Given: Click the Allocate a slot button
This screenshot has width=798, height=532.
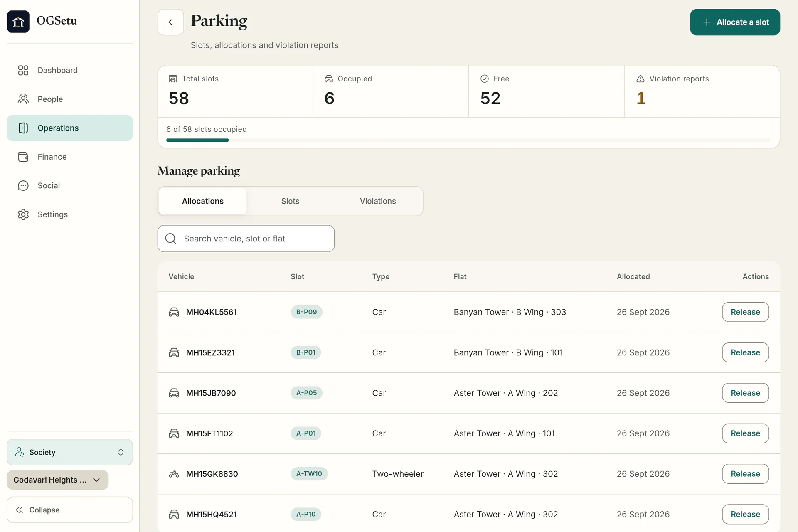Looking at the screenshot, I should 735,22.
